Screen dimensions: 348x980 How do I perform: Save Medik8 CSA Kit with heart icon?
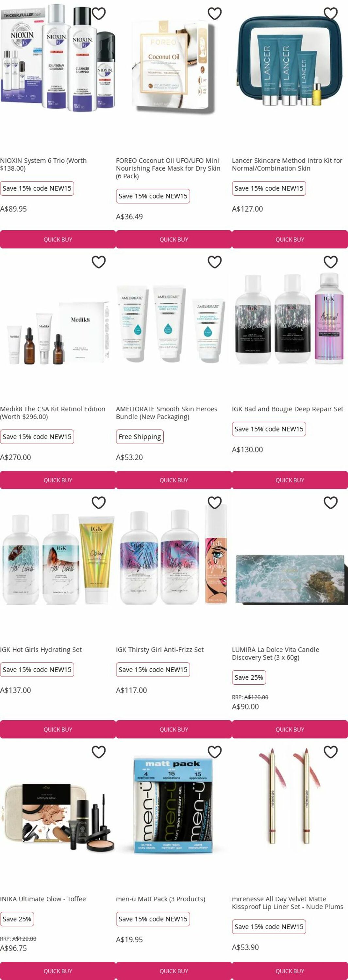(x=99, y=262)
